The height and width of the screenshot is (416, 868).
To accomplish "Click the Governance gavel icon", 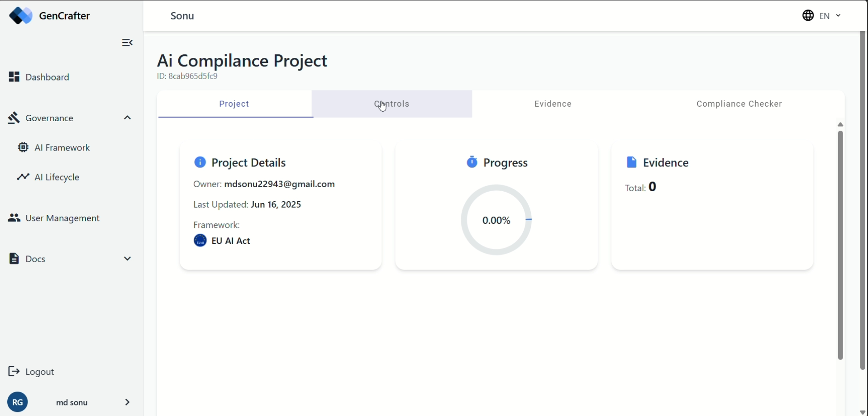I will [x=14, y=118].
